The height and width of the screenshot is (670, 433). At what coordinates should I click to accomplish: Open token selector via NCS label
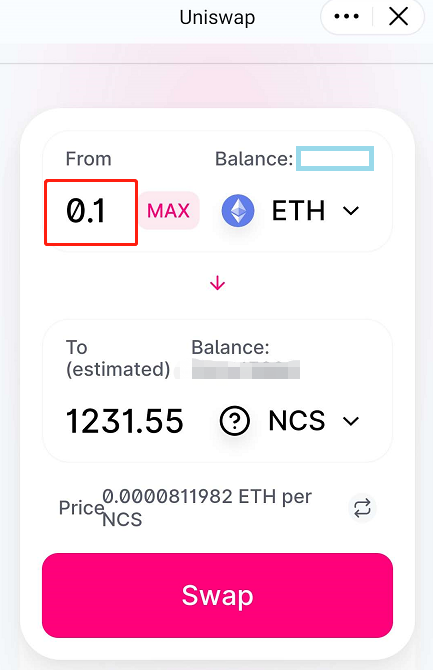coord(297,421)
